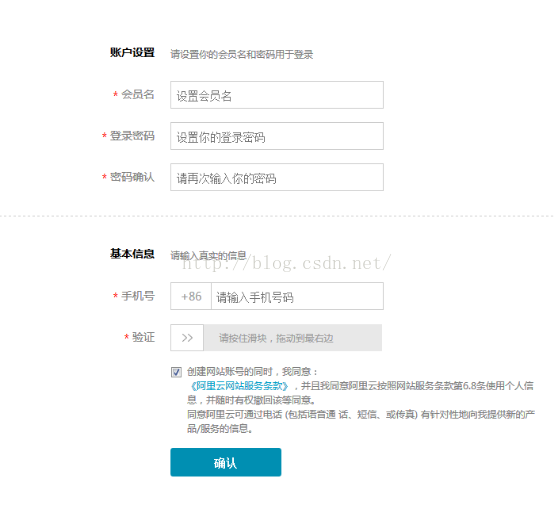554x505 pixels.
Task: Click the 账户设置 section heading
Action: coord(132,53)
